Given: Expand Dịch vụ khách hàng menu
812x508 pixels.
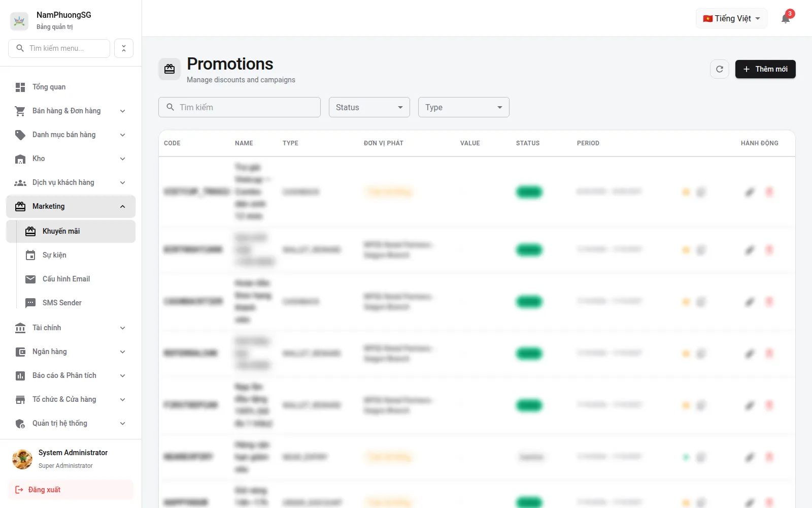Looking at the screenshot, I should pos(71,182).
